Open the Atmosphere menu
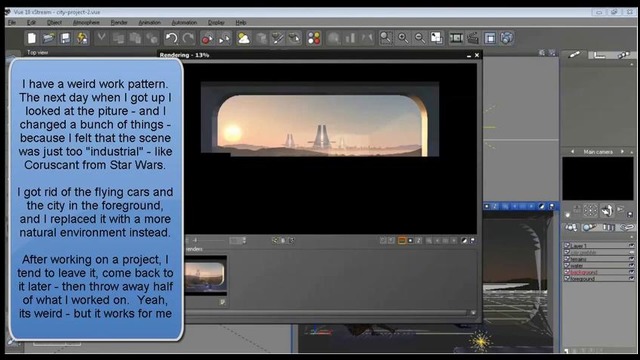Viewport: 640px width, 360px height. [x=86, y=22]
